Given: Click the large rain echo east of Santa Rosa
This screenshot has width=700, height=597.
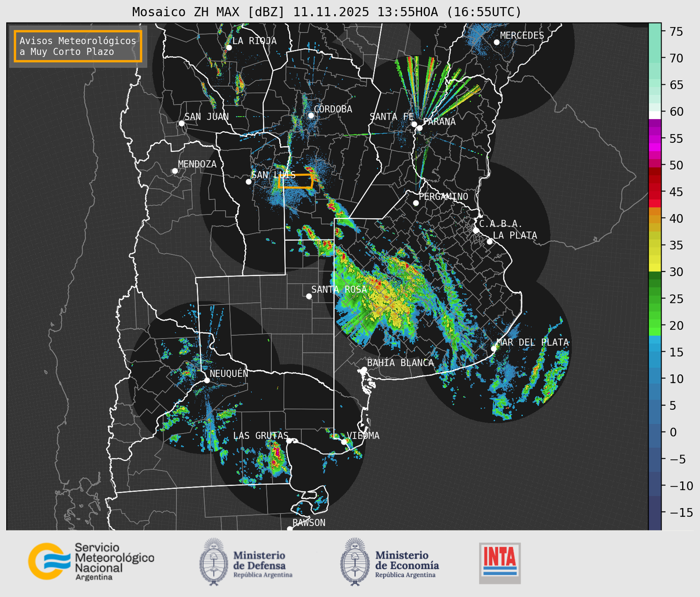Looking at the screenshot, I should tap(382, 297).
